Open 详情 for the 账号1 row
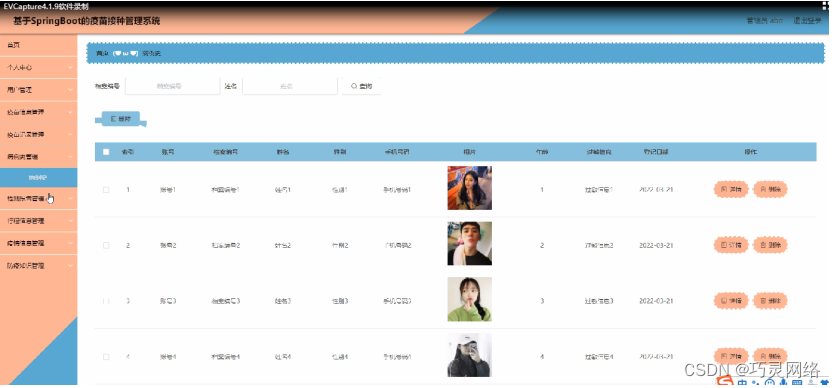 [x=731, y=189]
